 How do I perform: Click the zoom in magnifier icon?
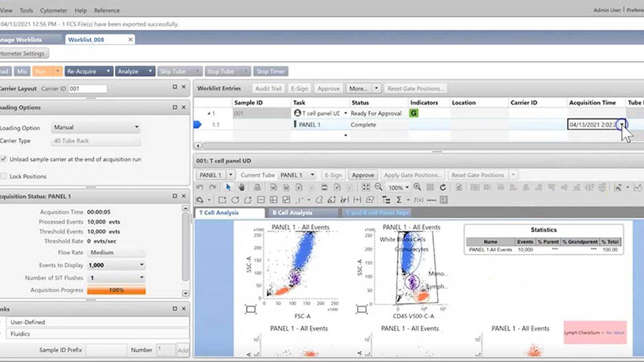click(417, 187)
